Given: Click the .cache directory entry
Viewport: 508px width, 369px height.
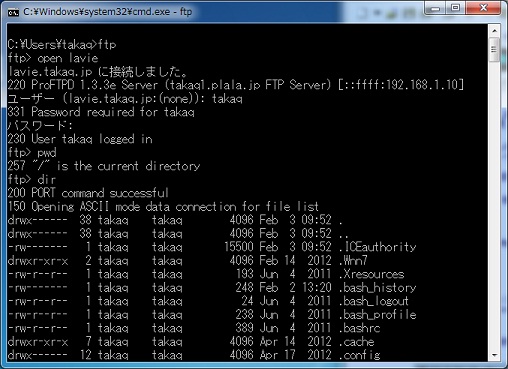Looking at the screenshot, I should (191, 341).
